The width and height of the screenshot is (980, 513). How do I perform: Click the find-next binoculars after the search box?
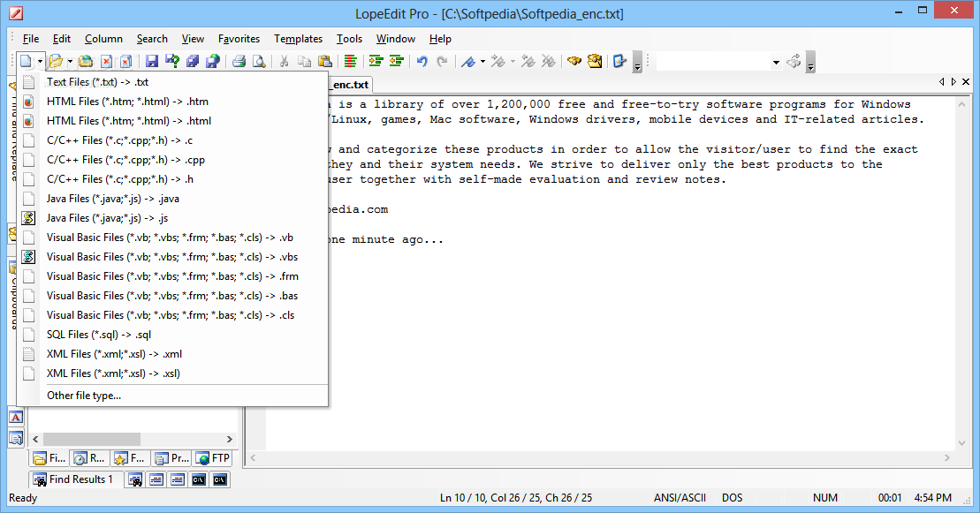point(794,61)
